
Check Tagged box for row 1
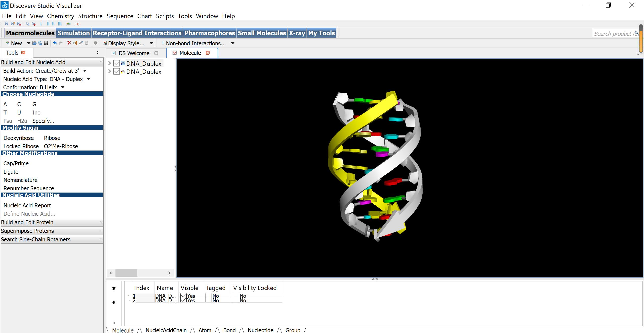(x=209, y=296)
